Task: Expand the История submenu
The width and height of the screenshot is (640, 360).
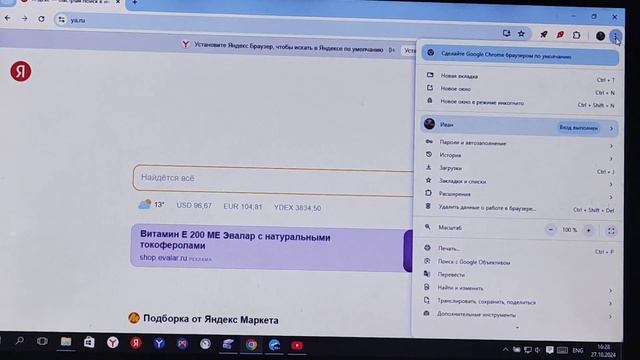Action: pyautogui.click(x=519, y=156)
